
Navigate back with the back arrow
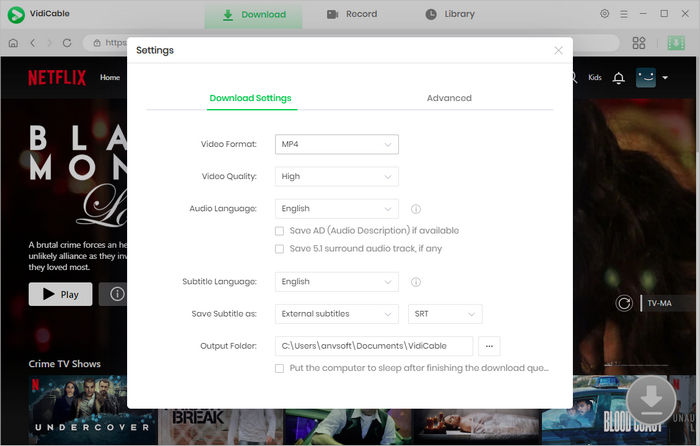33,43
